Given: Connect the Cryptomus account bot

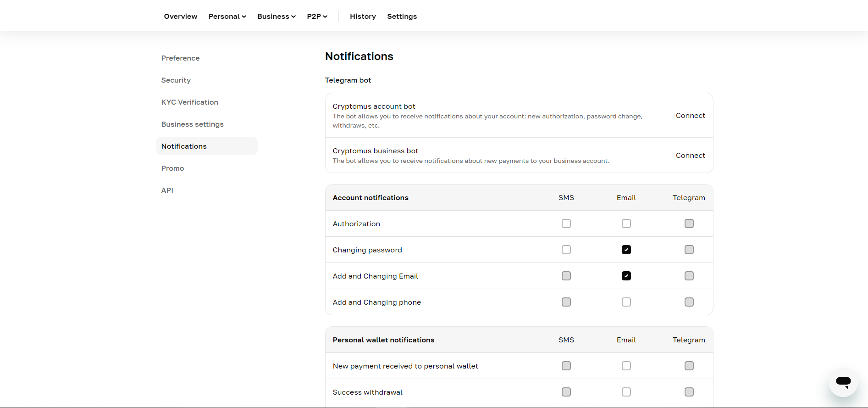Looking at the screenshot, I should click(690, 116).
